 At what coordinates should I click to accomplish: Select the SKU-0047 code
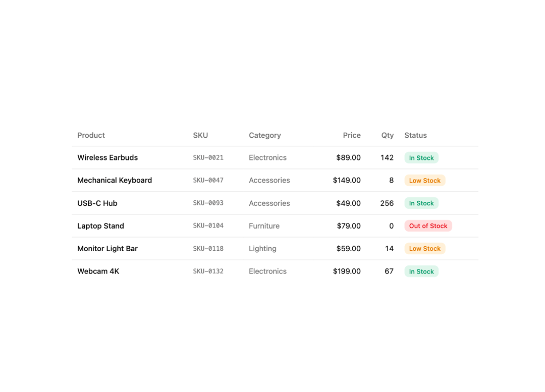pyautogui.click(x=208, y=181)
